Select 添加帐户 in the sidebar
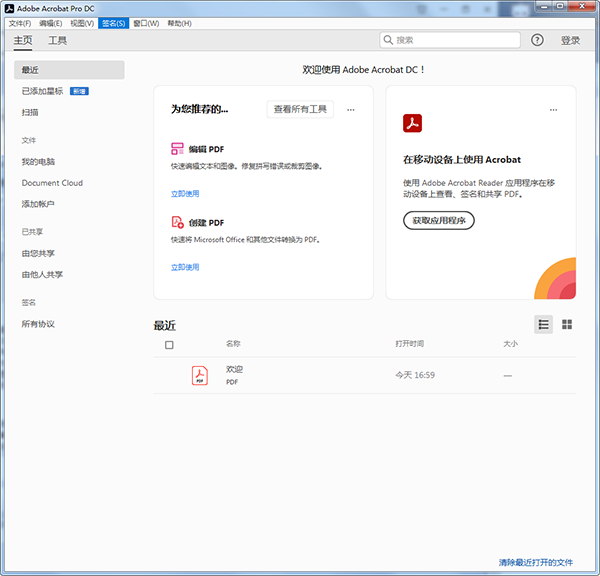Viewport: 600px width, 576px height. click(x=38, y=204)
